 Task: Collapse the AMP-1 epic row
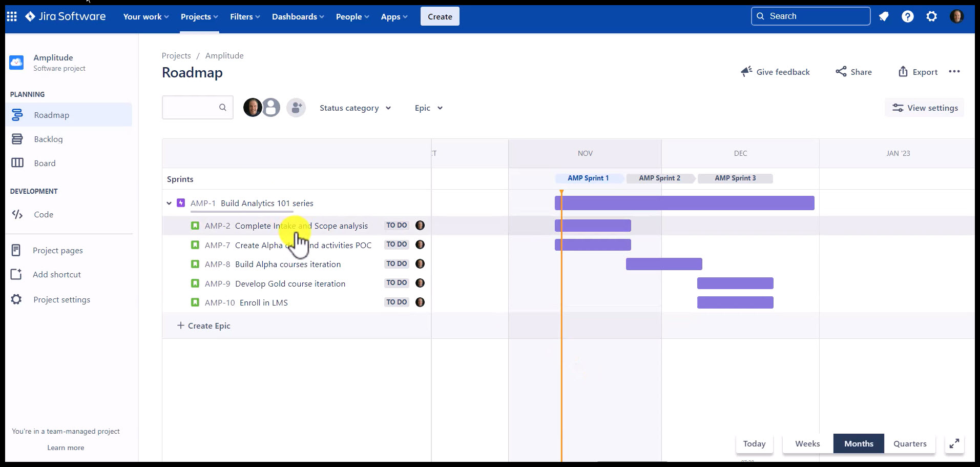point(169,204)
